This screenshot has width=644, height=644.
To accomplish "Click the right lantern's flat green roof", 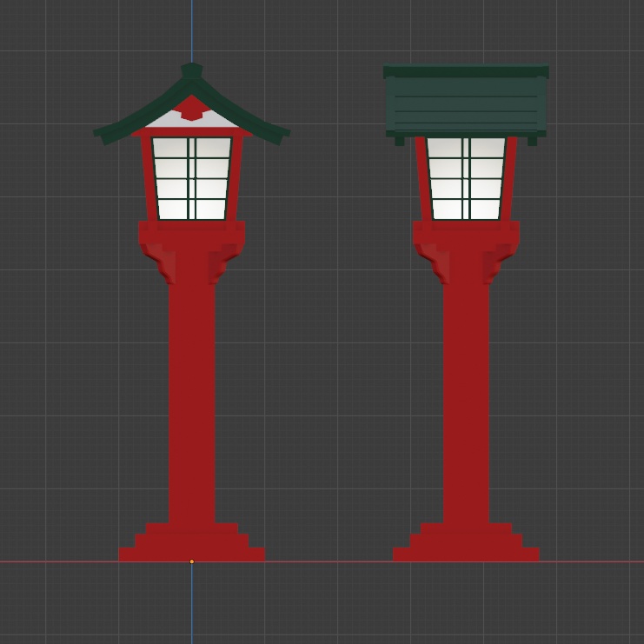I will click(x=466, y=103).
